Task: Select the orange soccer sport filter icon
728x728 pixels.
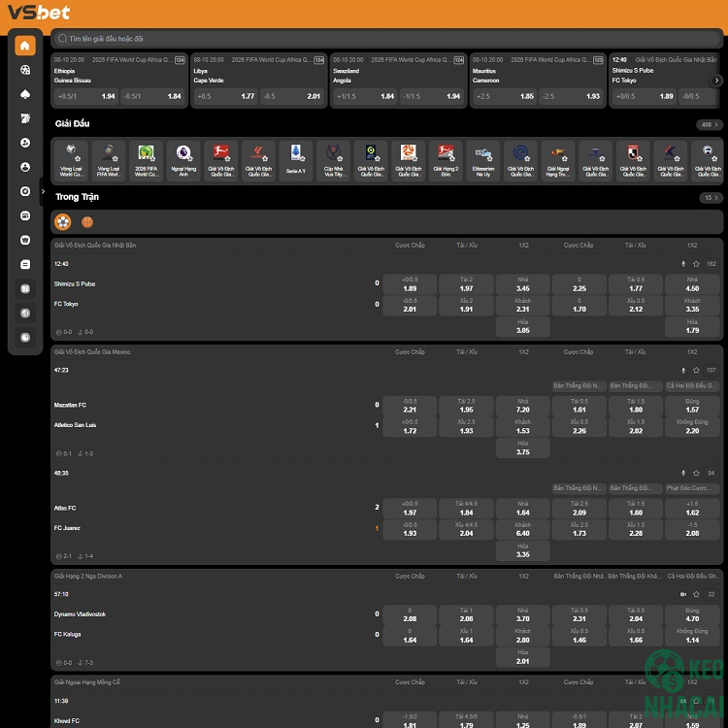Action: coord(63,221)
